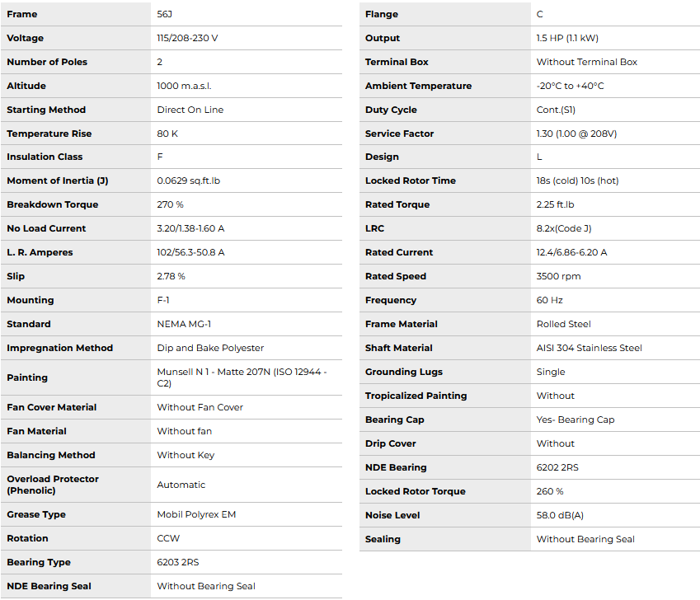
Task: Click the Locked Rotor Time value
Action: (x=577, y=180)
